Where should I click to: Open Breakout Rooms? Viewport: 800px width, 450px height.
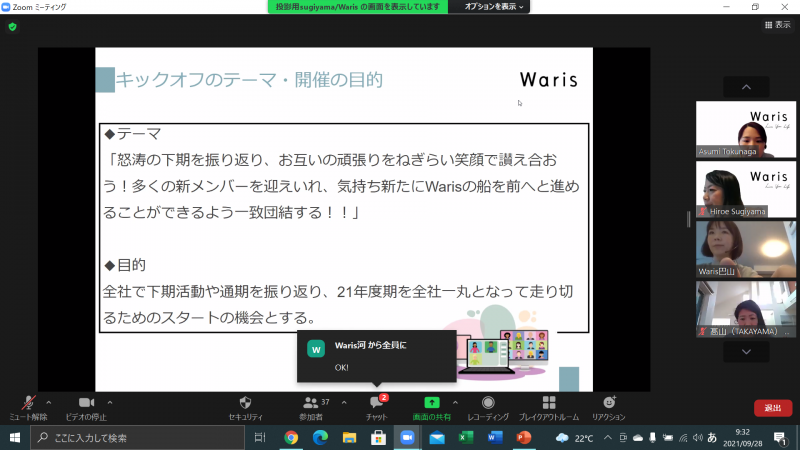[x=549, y=408]
